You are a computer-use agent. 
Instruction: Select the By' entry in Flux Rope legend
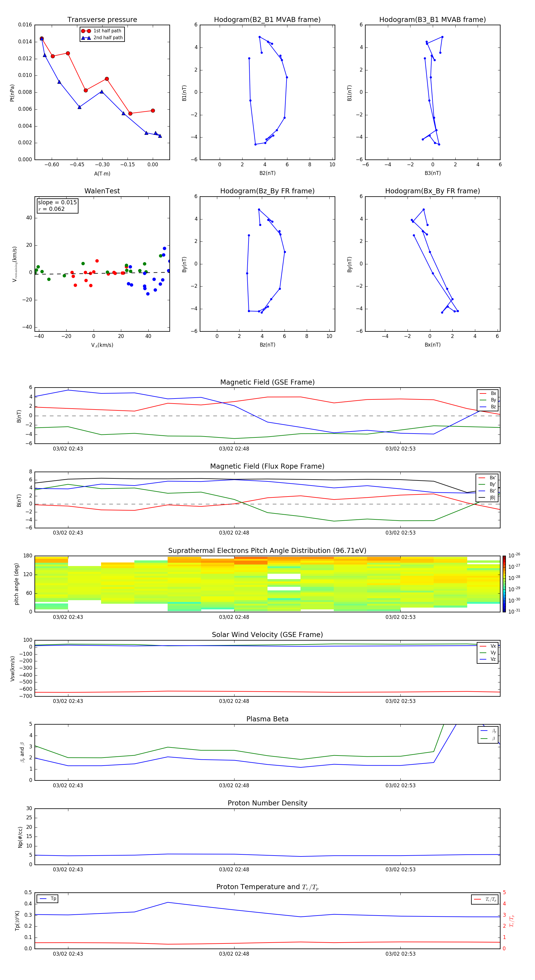pyautogui.click(x=487, y=484)
